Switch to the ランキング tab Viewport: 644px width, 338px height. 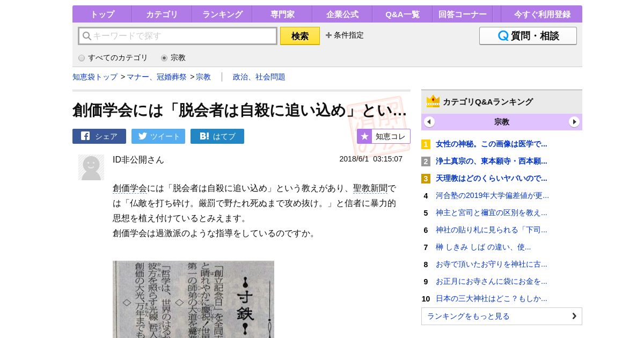(222, 14)
